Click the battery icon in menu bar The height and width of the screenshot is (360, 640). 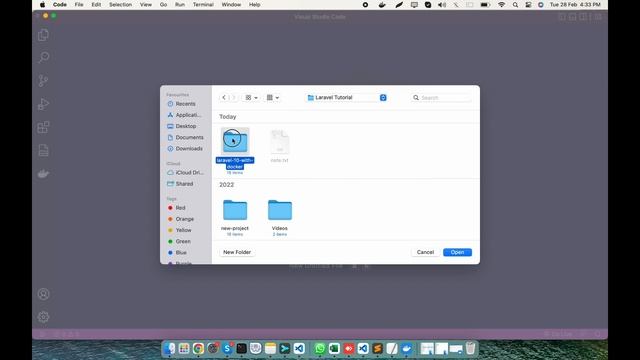pos(485,4)
